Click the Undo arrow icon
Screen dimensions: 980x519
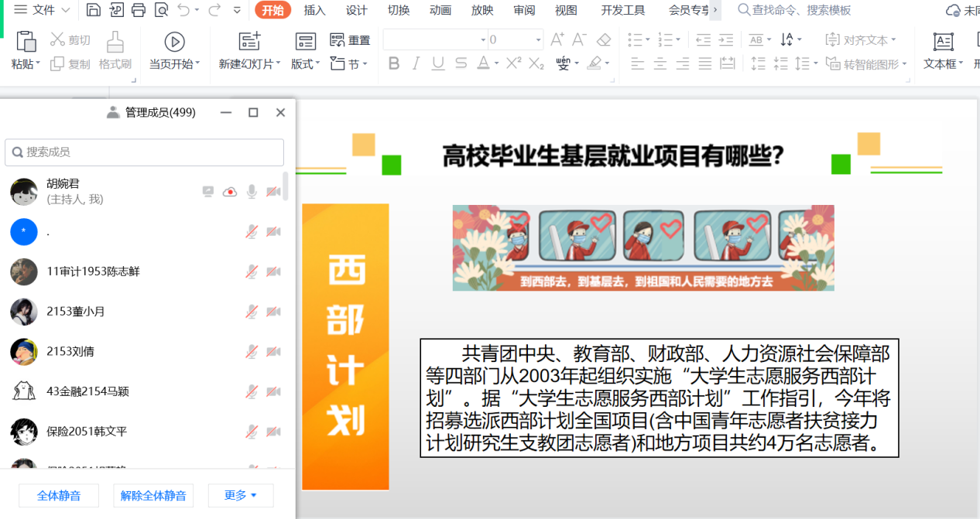click(x=183, y=10)
